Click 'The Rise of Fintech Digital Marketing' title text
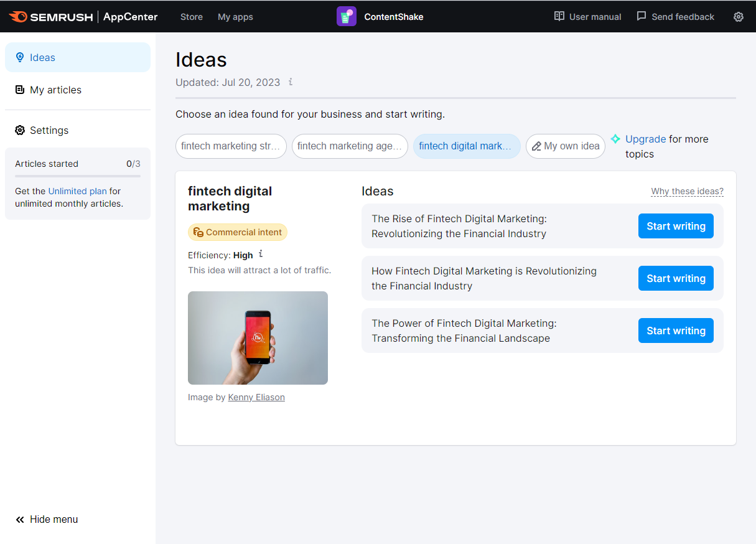This screenshot has width=756, height=544. click(459, 226)
